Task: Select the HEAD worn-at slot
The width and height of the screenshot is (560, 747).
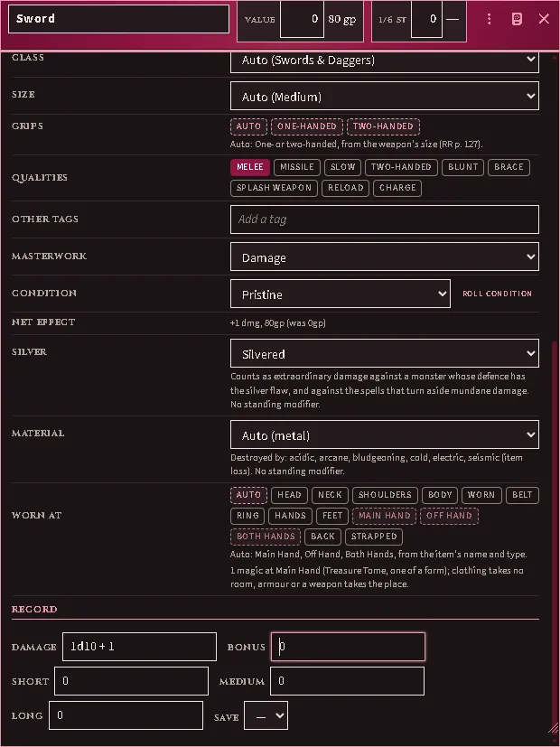Action: pos(290,495)
